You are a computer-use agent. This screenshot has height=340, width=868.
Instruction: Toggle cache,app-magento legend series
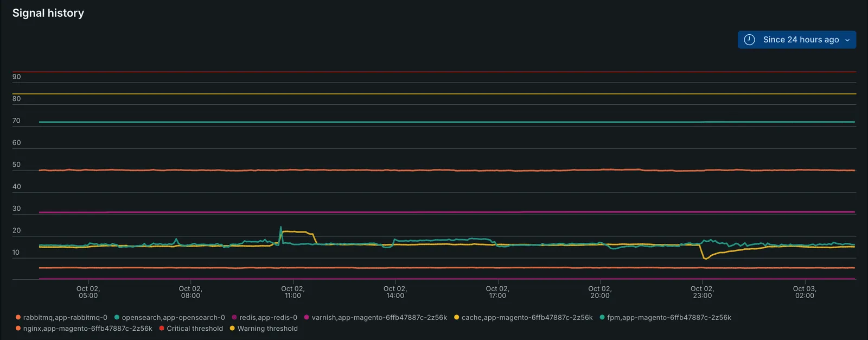pos(523,318)
